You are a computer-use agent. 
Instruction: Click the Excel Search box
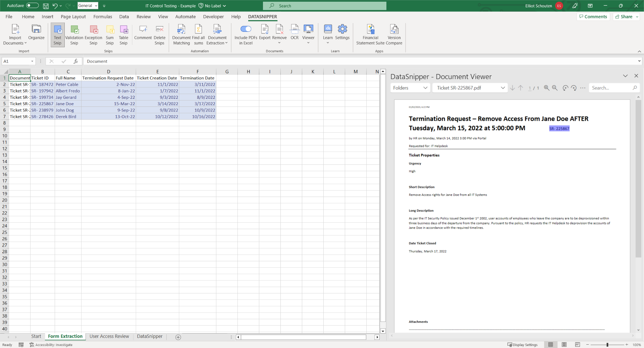(325, 6)
